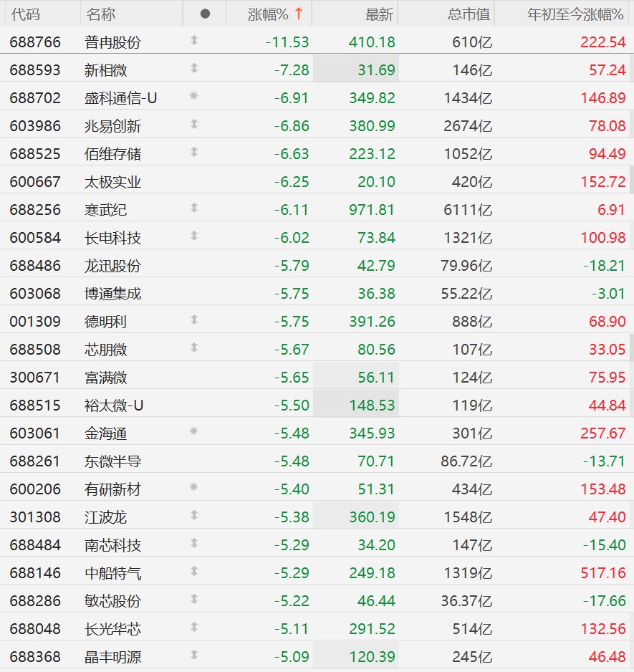The width and height of the screenshot is (634, 672).
Task: Click year-to-date value 517.16
Action: pos(603,573)
